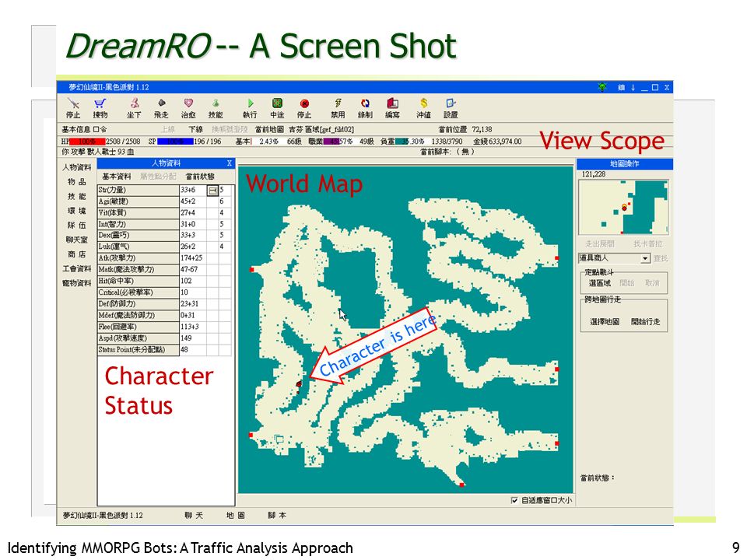Click the Str value cell 33+6

192,190
